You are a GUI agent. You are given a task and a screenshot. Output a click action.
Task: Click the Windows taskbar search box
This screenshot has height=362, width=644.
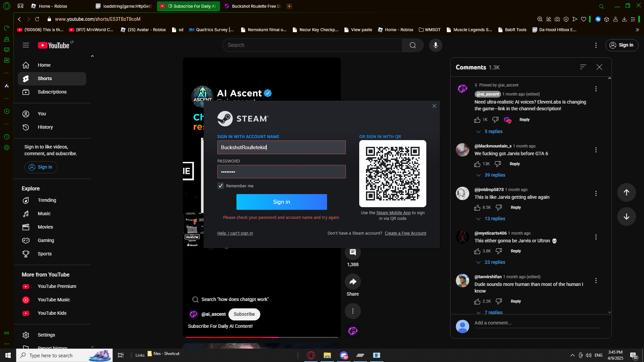(64, 355)
